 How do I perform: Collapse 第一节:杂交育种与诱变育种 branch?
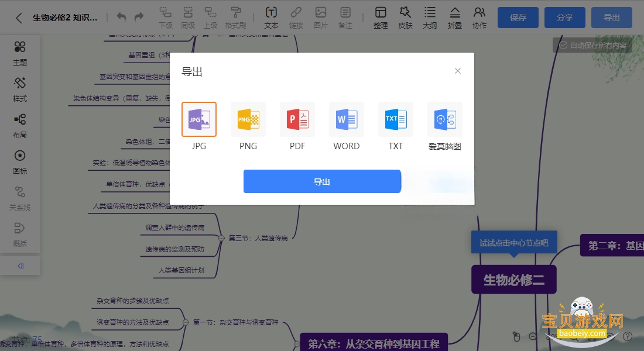point(186,322)
